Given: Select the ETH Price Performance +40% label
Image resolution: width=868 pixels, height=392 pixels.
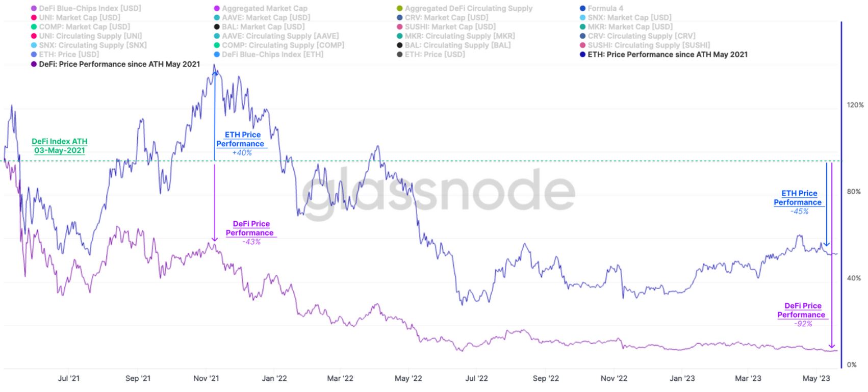Looking at the screenshot, I should pyautogui.click(x=242, y=143).
